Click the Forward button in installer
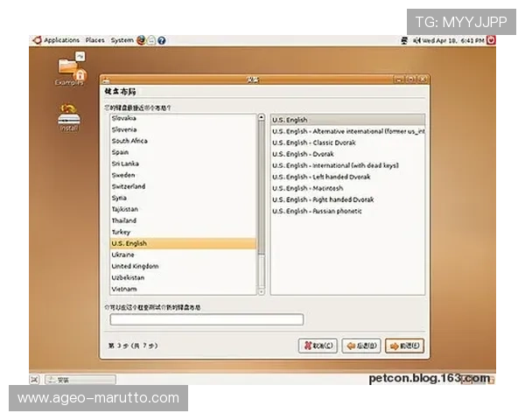 [403, 346]
